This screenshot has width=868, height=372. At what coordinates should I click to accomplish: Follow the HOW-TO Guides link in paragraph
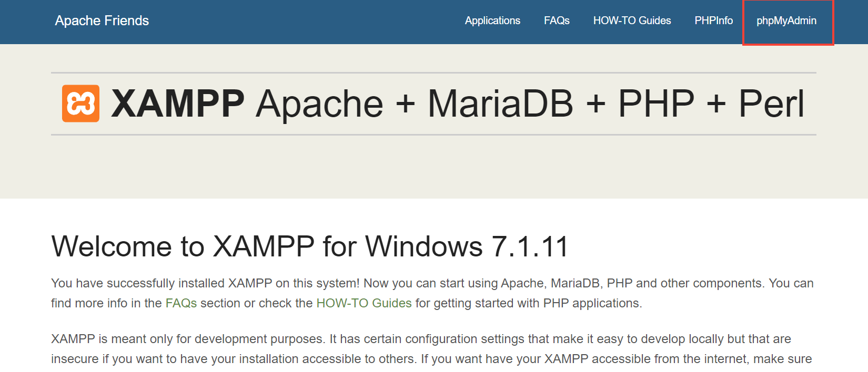pyautogui.click(x=364, y=303)
